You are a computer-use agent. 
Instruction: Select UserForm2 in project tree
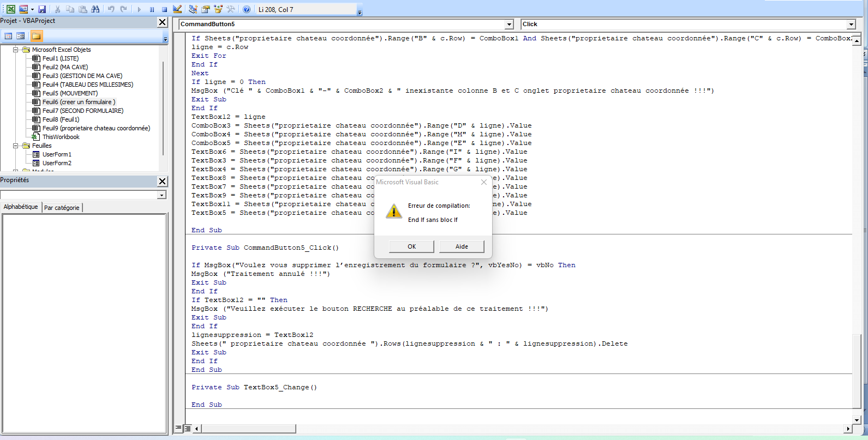tap(57, 163)
